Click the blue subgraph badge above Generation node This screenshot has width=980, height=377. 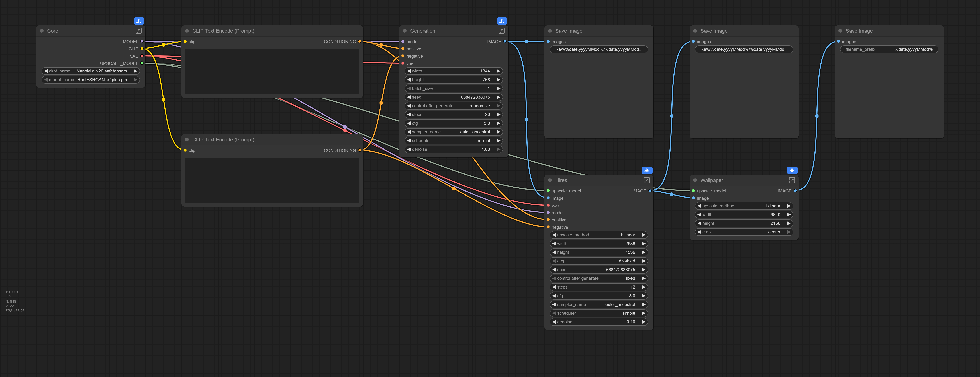[x=501, y=21]
